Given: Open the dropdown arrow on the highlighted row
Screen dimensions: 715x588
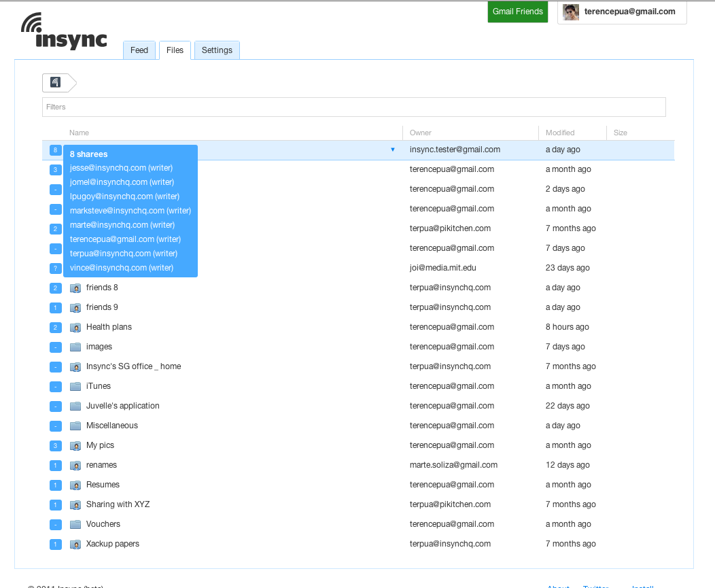Looking at the screenshot, I should click(393, 150).
